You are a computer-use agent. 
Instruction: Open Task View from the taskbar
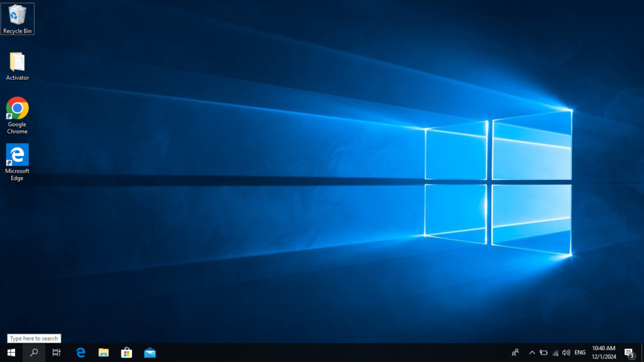tap(56, 353)
